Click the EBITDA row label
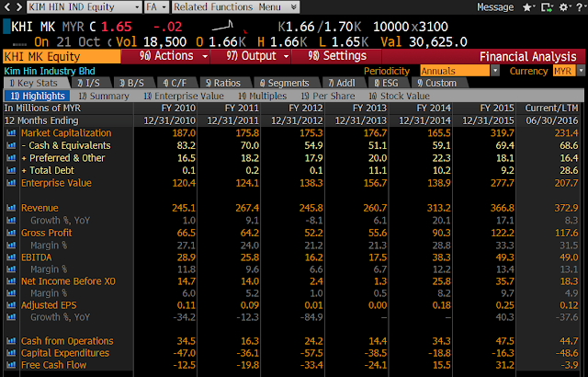This screenshot has height=377, width=588. (x=37, y=257)
